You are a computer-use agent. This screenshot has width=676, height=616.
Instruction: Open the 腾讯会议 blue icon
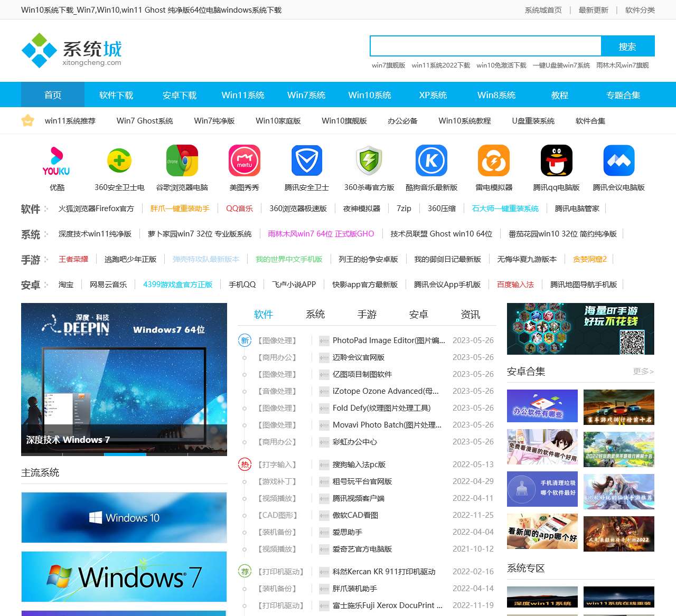(x=619, y=160)
